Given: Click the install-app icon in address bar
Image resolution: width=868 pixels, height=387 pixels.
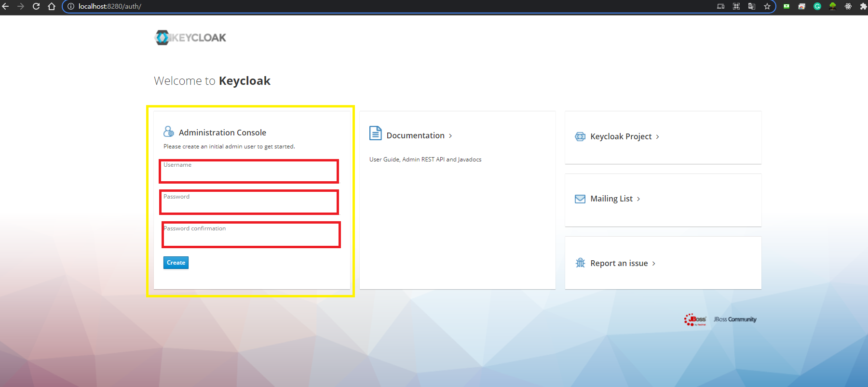Looking at the screenshot, I should 721,6.
